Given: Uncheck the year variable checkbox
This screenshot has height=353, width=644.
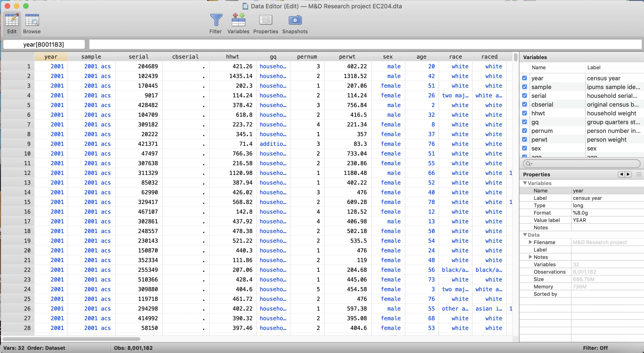Looking at the screenshot, I should click(x=525, y=78).
